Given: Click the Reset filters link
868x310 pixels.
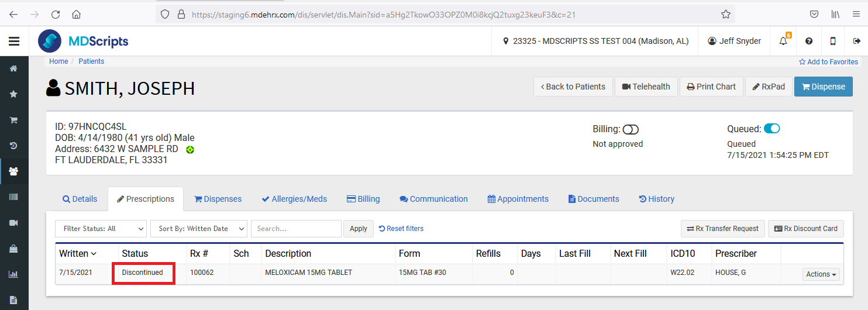Looking at the screenshot, I should tap(401, 229).
